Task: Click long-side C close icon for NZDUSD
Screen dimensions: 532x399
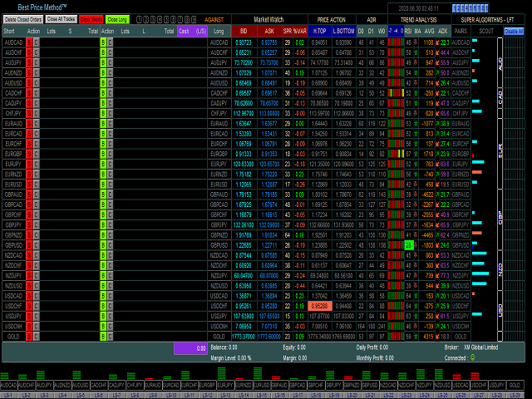Action: [x=110, y=286]
